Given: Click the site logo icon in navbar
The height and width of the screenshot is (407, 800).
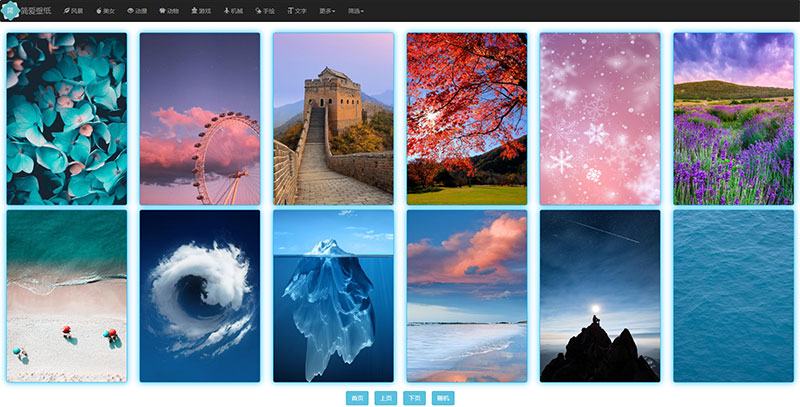Looking at the screenshot, I should [x=11, y=10].
